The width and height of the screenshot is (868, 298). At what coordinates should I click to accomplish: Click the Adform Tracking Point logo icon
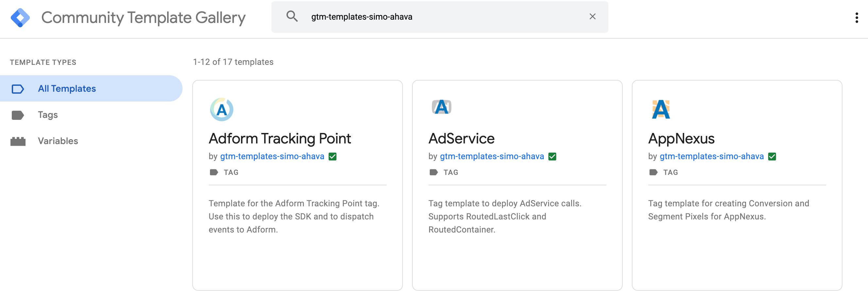coord(221,109)
